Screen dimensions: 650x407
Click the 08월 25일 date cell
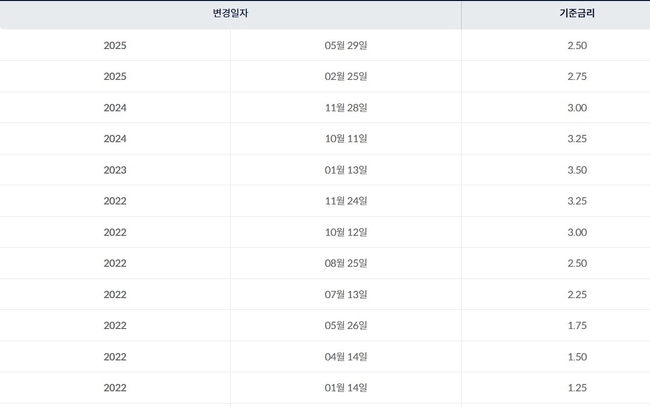[x=346, y=263]
